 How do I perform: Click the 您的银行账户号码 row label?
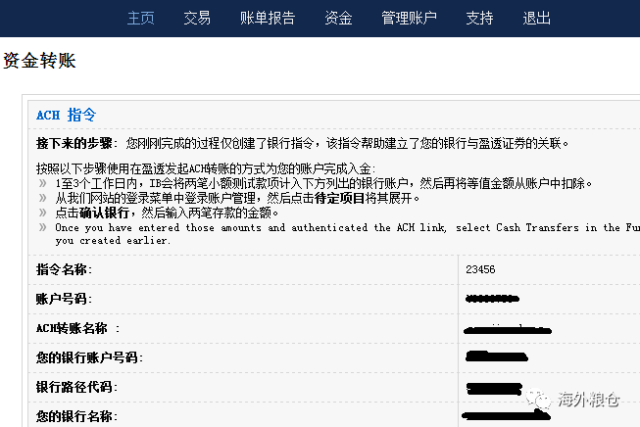[89, 358]
